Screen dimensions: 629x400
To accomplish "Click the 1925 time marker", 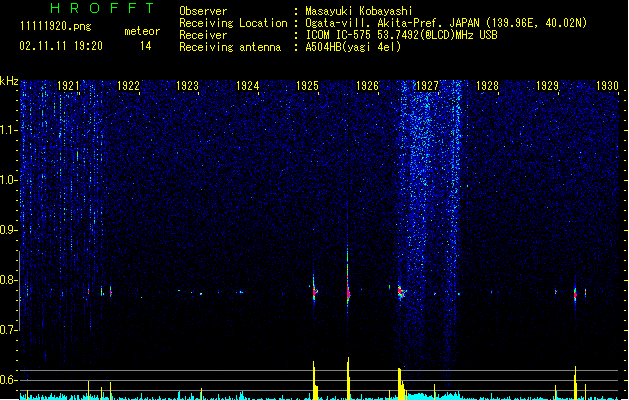I will [x=307, y=86].
